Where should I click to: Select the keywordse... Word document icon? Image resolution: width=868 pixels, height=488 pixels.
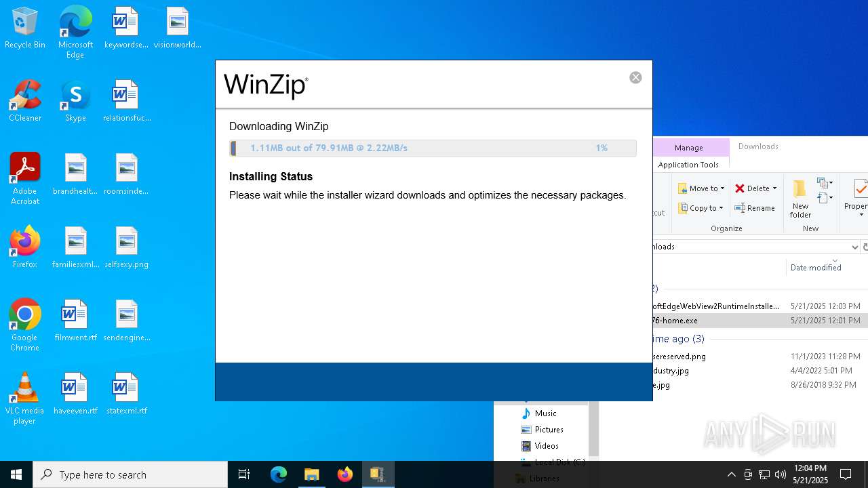(x=126, y=28)
